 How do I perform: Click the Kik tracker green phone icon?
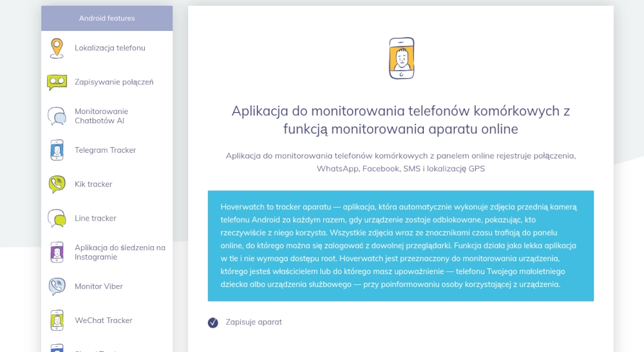point(57,184)
